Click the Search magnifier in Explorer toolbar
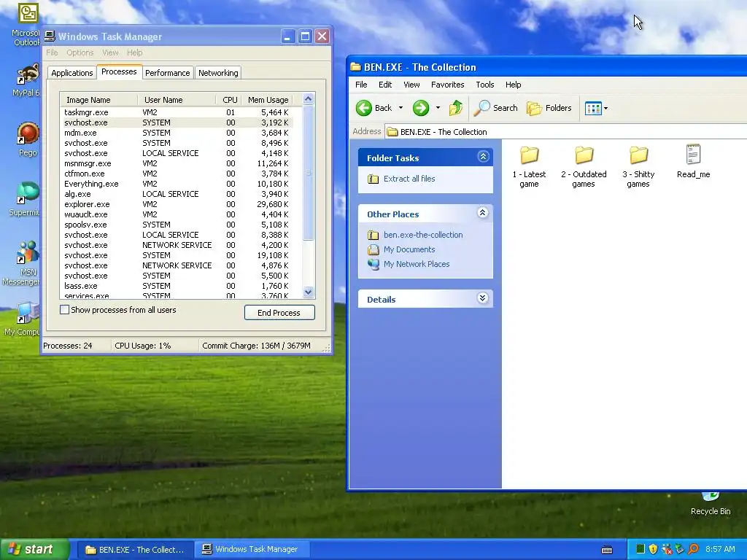Viewport: 747px width, 560px height. coord(481,108)
